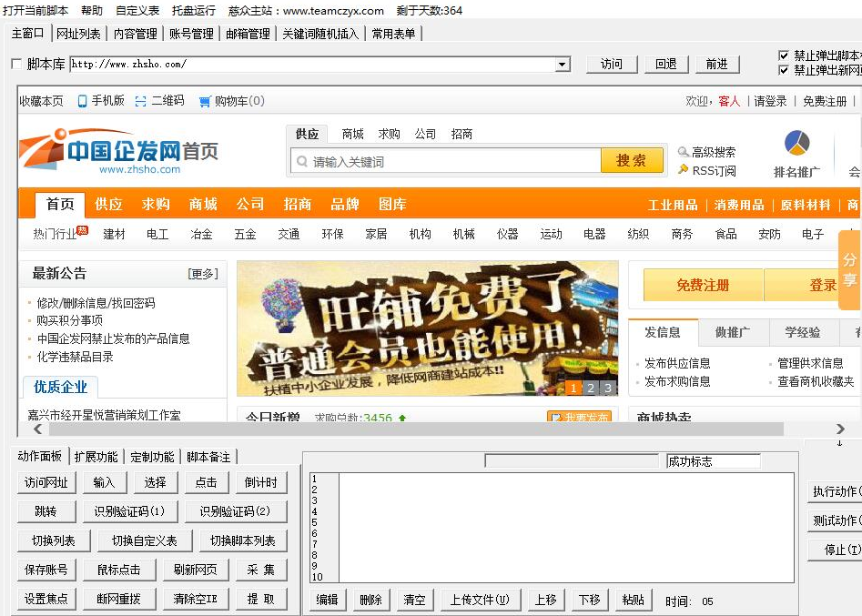The height and width of the screenshot is (616, 862).
Task: Switch to the 账号管理 tab
Action: (191, 34)
